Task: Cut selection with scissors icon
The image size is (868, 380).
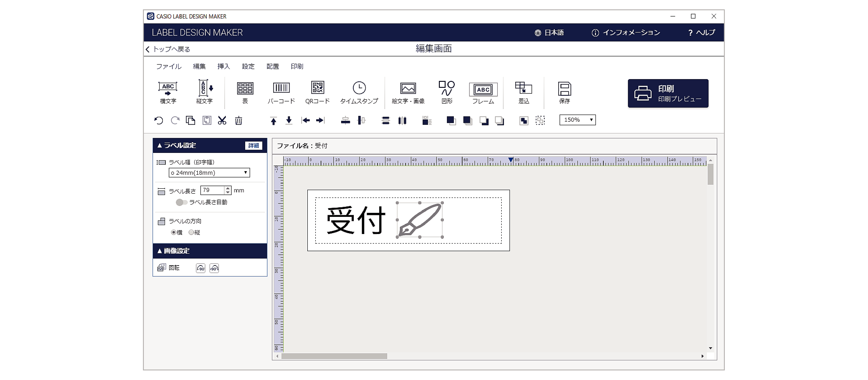Action: click(222, 120)
